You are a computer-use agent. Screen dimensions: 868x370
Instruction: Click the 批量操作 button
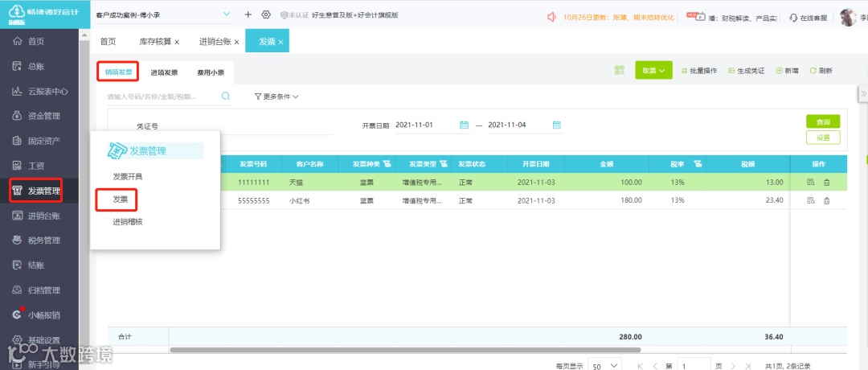pos(699,71)
